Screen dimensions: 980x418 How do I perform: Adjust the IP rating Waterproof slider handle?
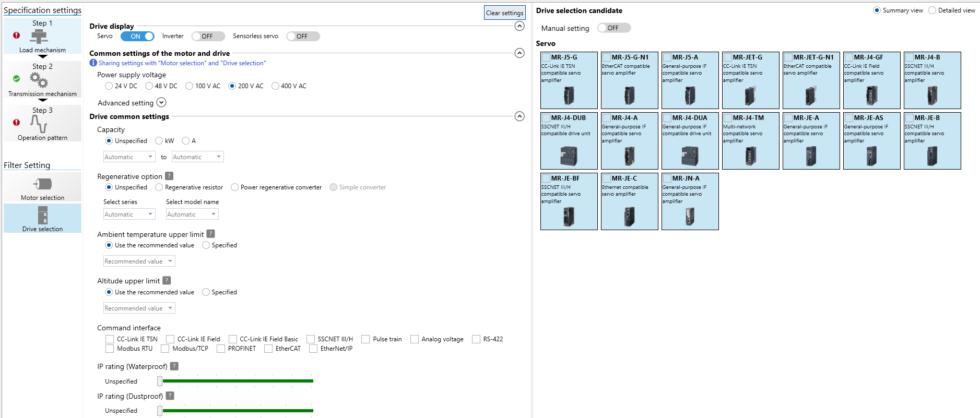160,381
